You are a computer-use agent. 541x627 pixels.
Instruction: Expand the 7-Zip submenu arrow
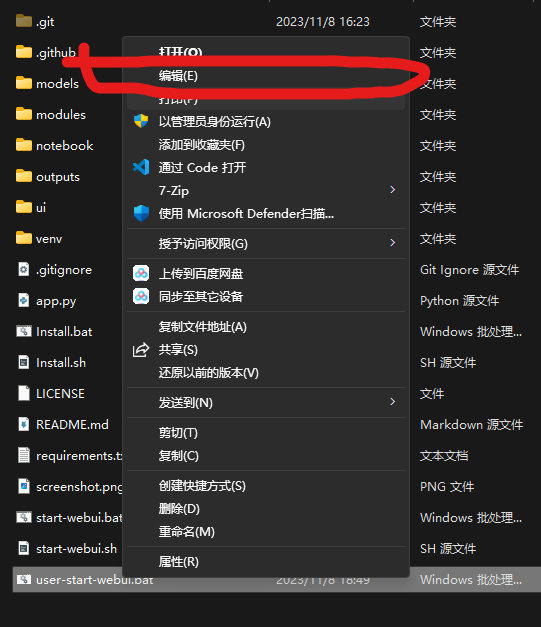[393, 190]
